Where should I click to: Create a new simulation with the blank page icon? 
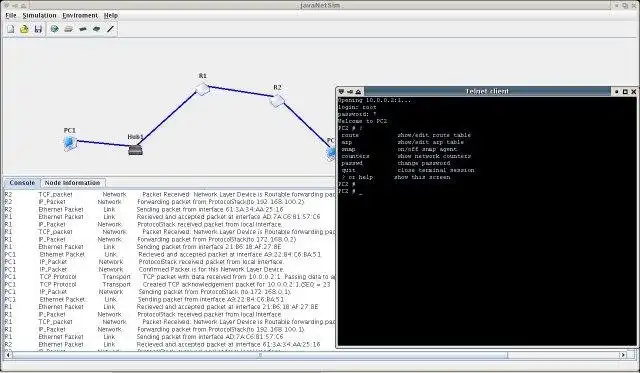pos(11,29)
